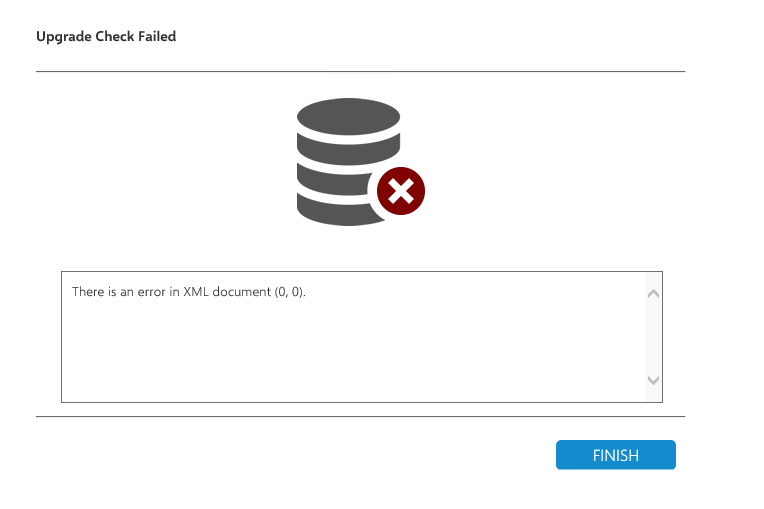The width and height of the screenshot is (764, 509).
Task: Click empty area inside error details box
Action: coord(350,350)
